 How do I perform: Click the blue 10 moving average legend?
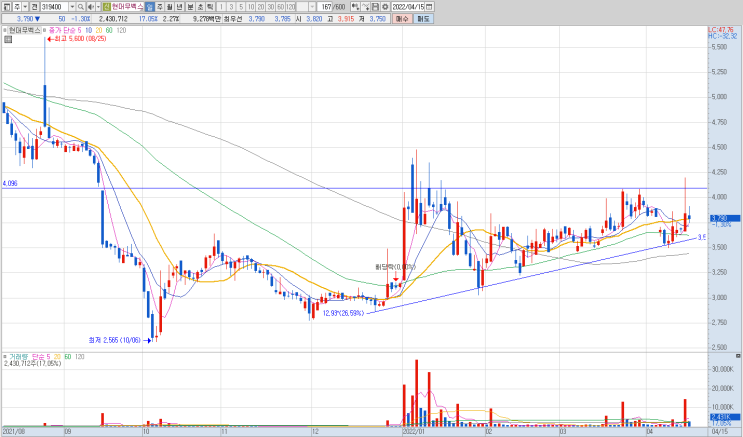pyautogui.click(x=89, y=30)
